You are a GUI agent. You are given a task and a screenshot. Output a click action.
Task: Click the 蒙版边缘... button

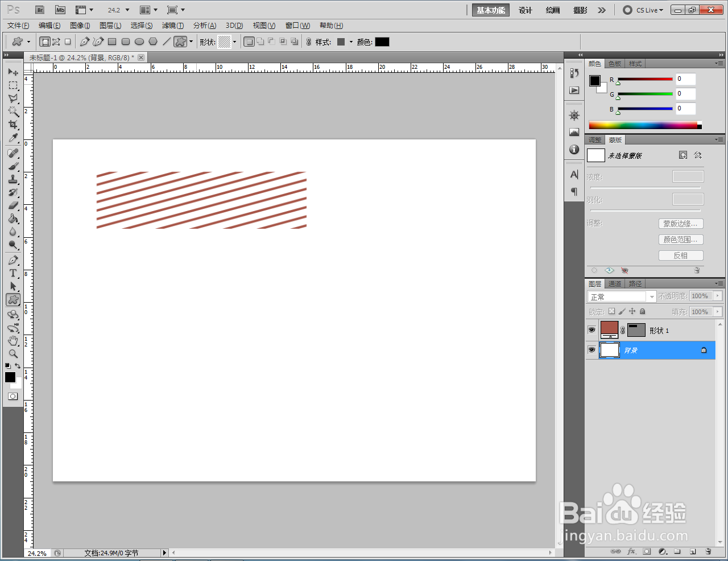tap(681, 224)
